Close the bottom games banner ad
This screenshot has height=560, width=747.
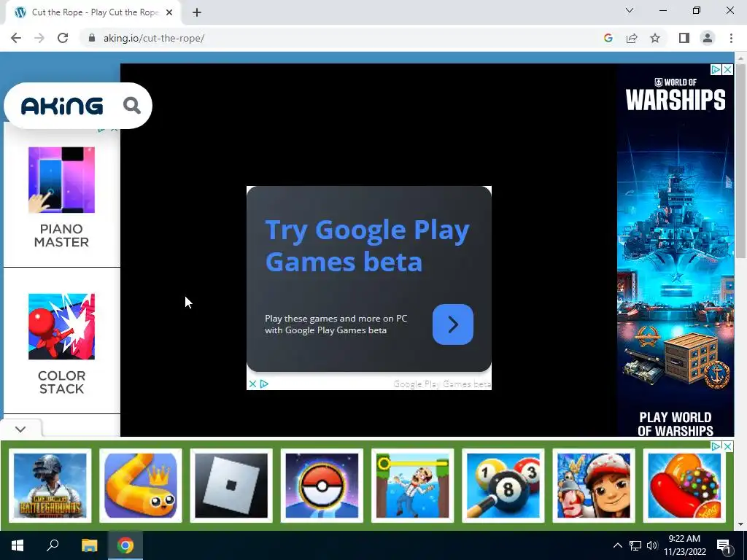click(727, 446)
